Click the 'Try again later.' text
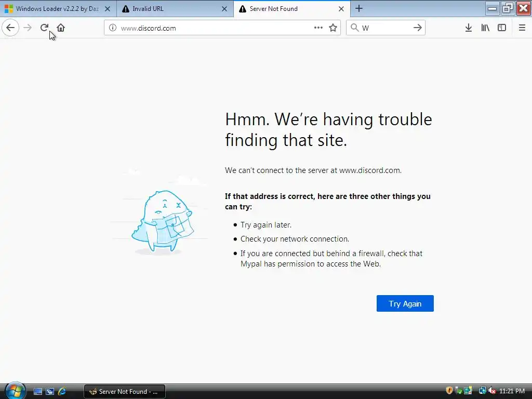532x399 pixels. point(266,224)
